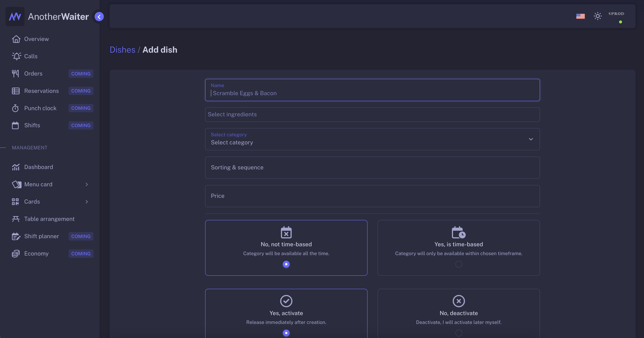Open the Select ingredients field
644x338 pixels.
click(x=373, y=115)
